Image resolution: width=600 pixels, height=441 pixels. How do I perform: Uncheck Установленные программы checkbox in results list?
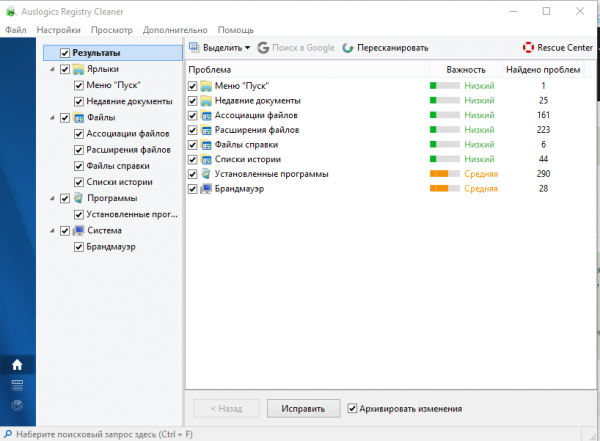click(x=192, y=174)
